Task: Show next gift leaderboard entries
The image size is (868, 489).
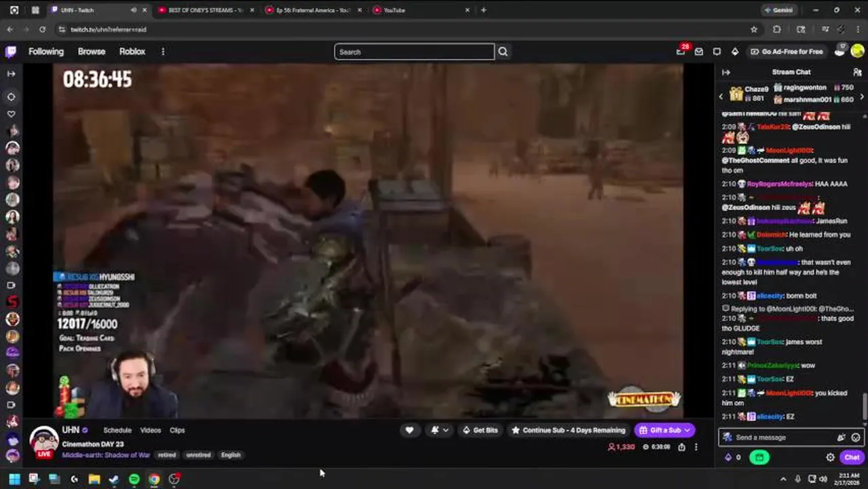Action: (x=862, y=97)
